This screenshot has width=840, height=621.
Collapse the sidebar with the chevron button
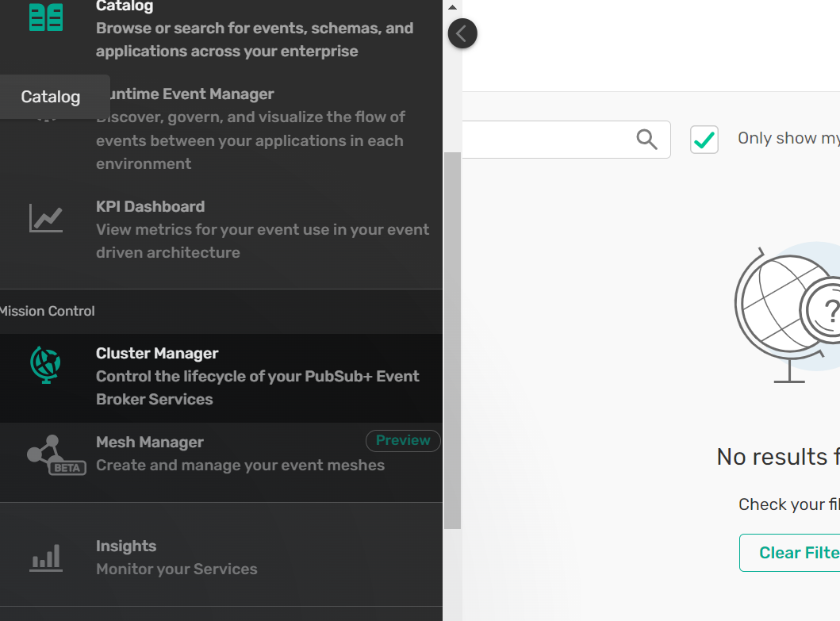[x=462, y=33]
